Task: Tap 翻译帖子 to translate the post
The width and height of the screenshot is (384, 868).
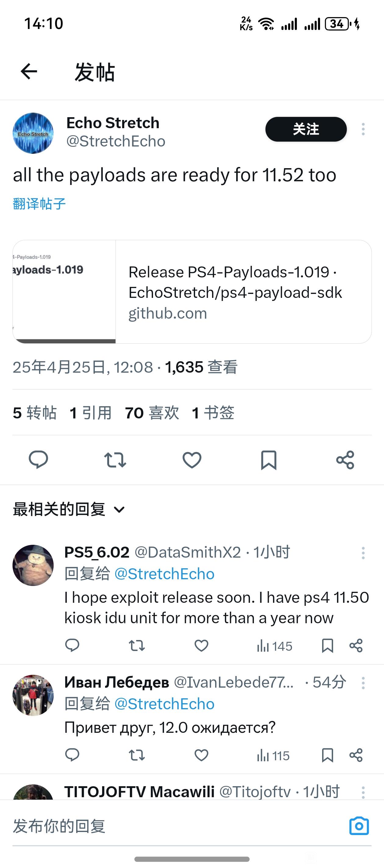Action: pos(39,204)
